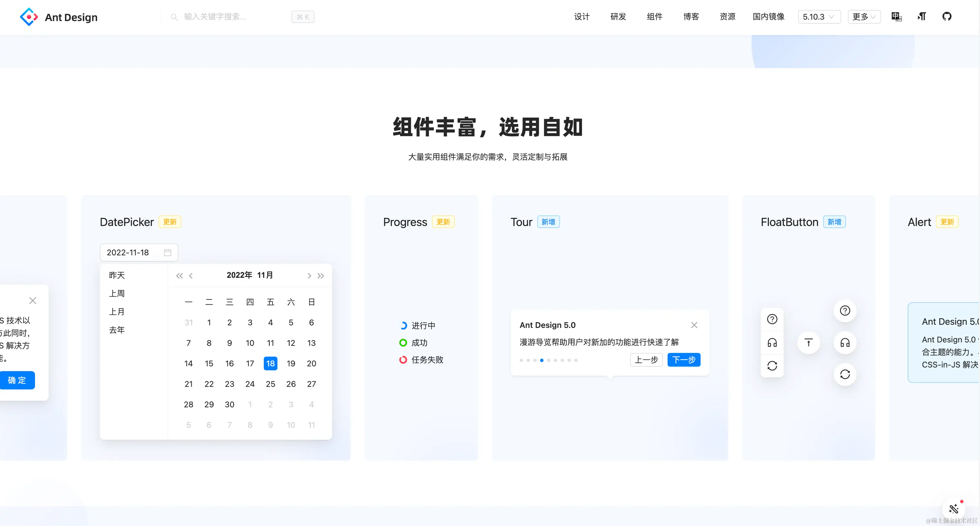Click the calendar icon in date input
This screenshot has height=526, width=980.
(x=168, y=252)
